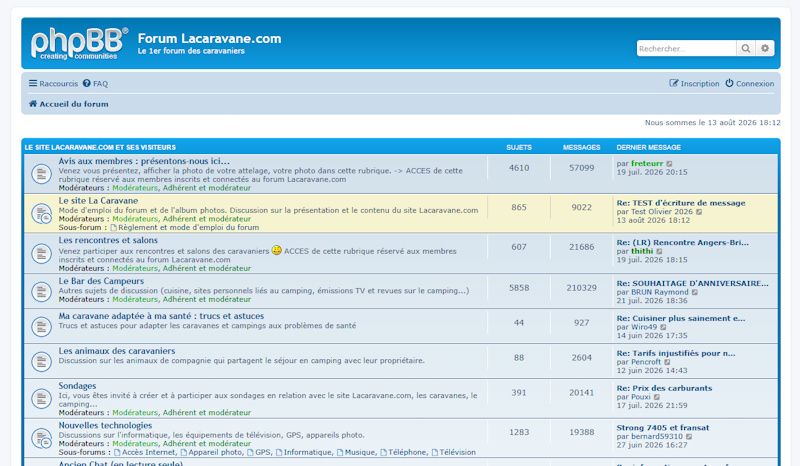The width and height of the screenshot is (800, 466).
Task: Open the Connexion login link
Action: (x=750, y=83)
